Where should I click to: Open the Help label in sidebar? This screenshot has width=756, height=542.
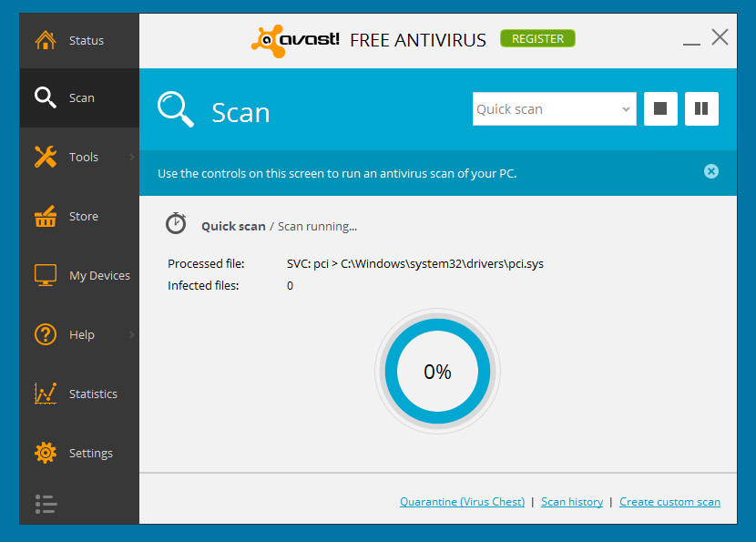(x=81, y=334)
